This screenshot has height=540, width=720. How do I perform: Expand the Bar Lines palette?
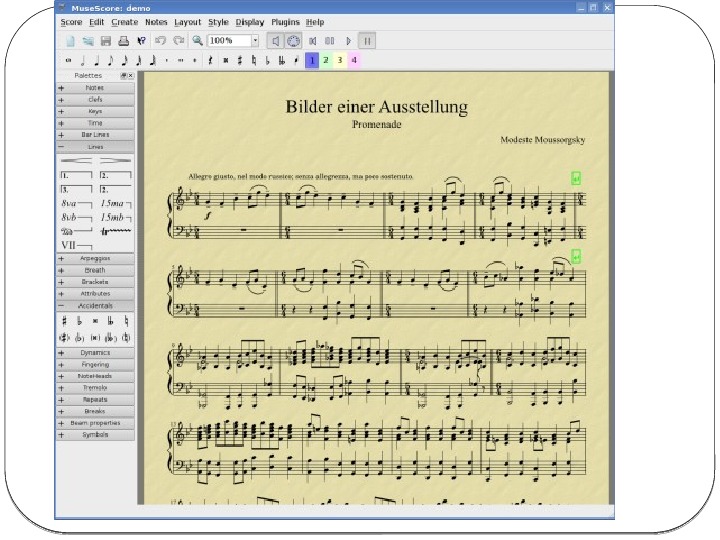click(x=96, y=135)
